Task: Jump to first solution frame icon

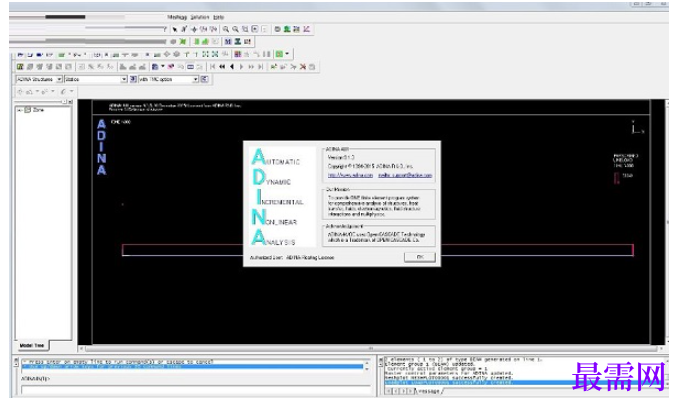Action: pyautogui.click(x=212, y=67)
